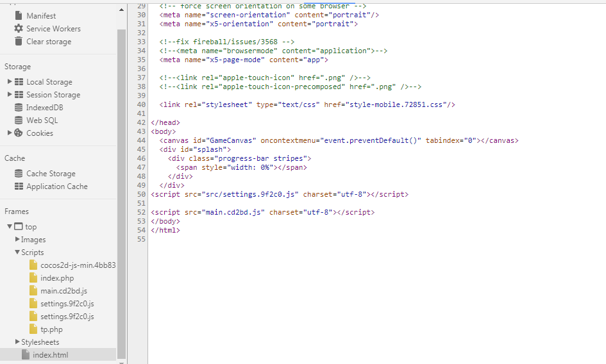This screenshot has width=606, height=364.
Task: Click "event.preventDefault()" attribute value
Action: 371,140
